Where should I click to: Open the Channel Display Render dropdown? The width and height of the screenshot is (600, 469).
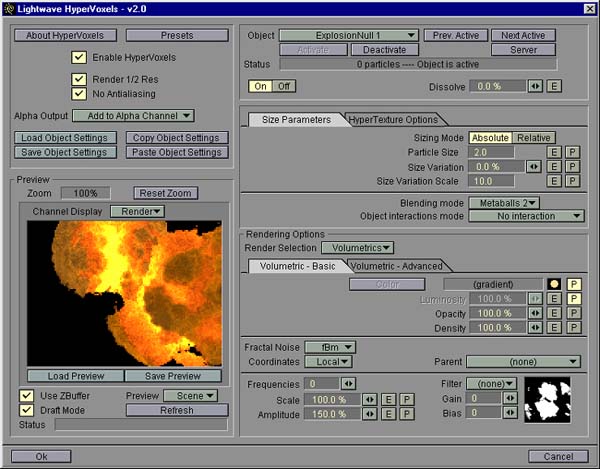137,211
